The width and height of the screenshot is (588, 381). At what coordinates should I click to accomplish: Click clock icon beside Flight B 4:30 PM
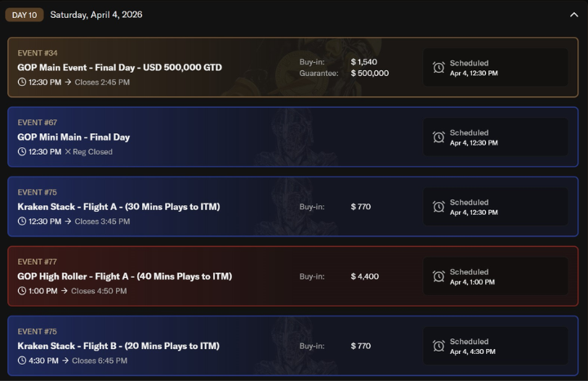[x=22, y=361]
